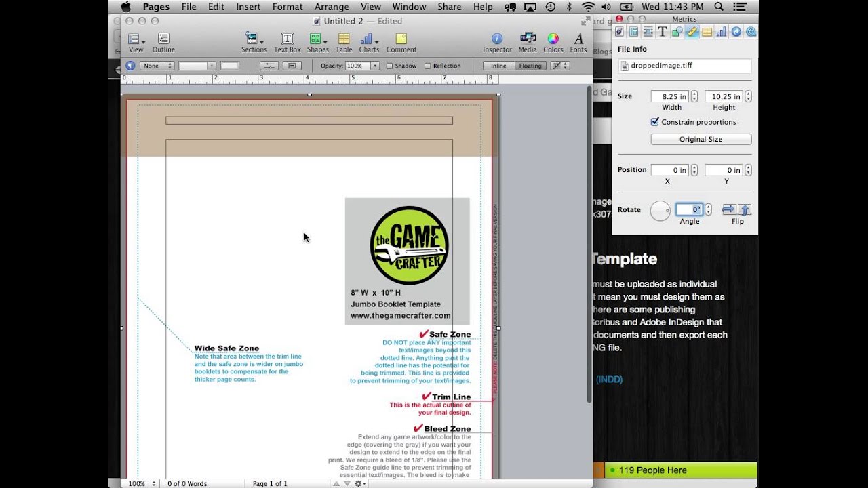Open the stroke style None dropdown
This screenshot has width=868, height=488.
click(x=157, y=66)
